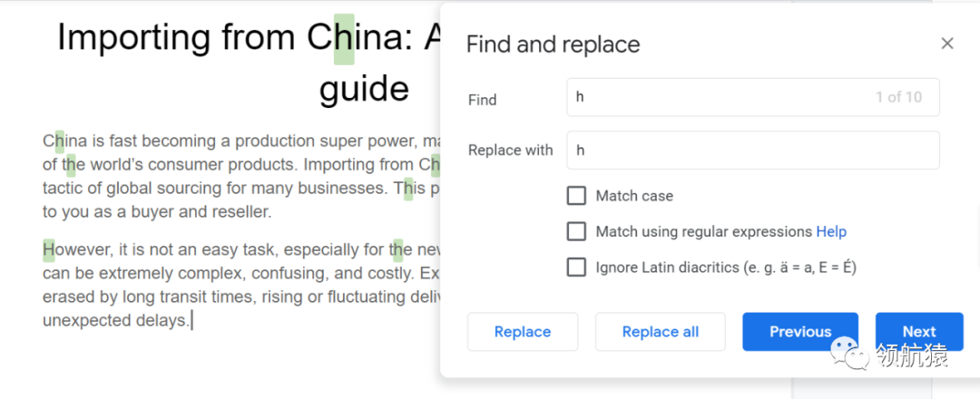The width and height of the screenshot is (980, 399).
Task: Click the Replace with input field
Action: (752, 151)
